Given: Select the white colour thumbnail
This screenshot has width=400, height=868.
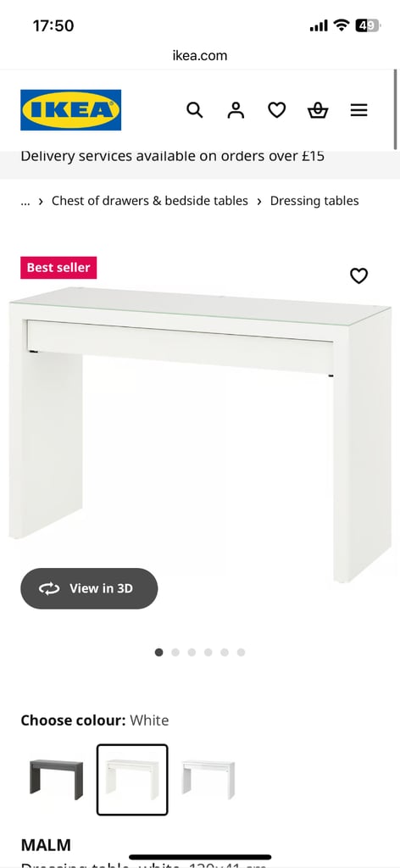Looking at the screenshot, I should pos(132,780).
